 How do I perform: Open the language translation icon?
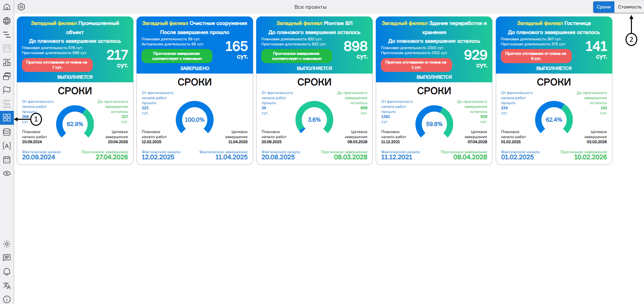click(x=7, y=286)
